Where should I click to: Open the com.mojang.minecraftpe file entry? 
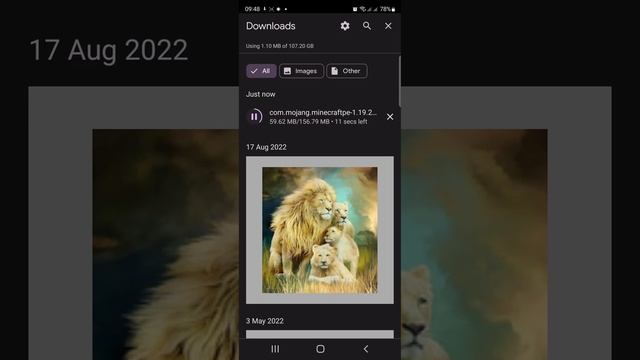coord(320,117)
